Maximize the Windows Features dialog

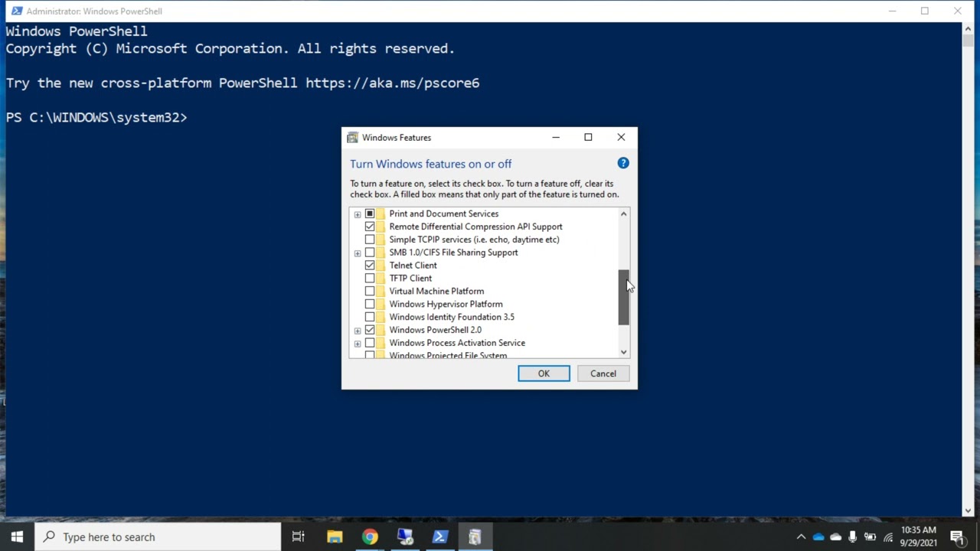pos(588,138)
